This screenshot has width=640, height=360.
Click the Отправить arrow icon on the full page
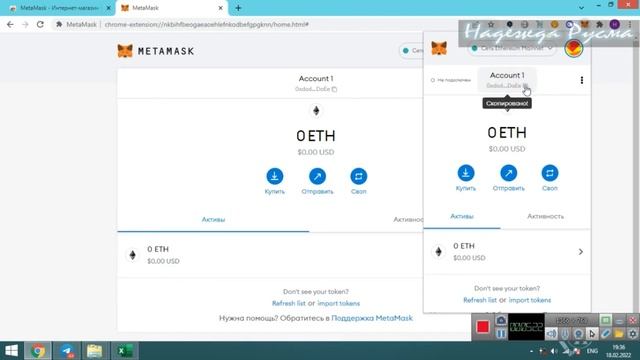[x=317, y=176]
